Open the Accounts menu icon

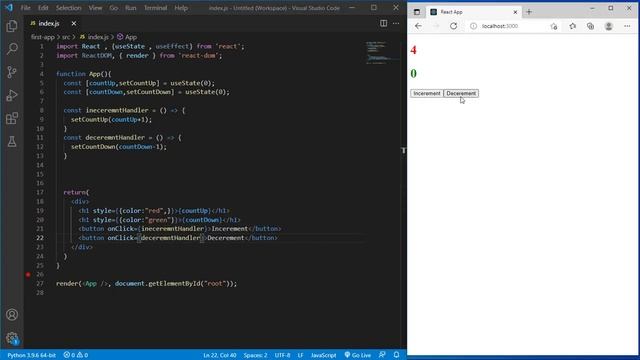[x=12, y=315]
